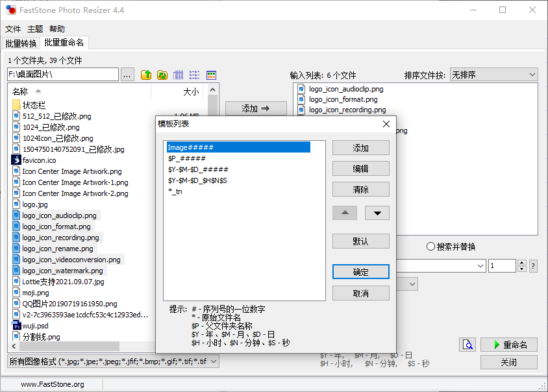This screenshot has width=548, height=392.
Task: Refresh the folder file list
Action: point(162,75)
